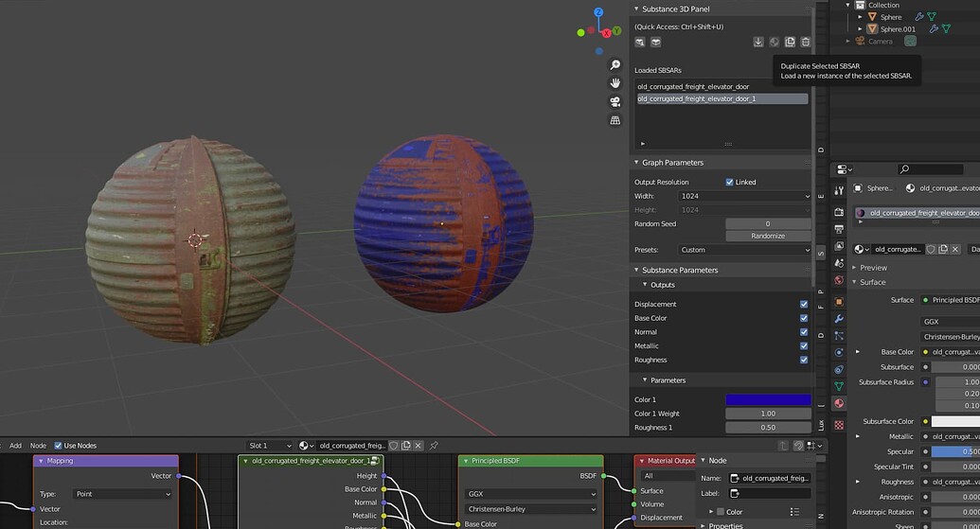Image resolution: width=980 pixels, height=529 pixels.
Task: Toggle the Displacement output checkbox
Action: click(804, 304)
